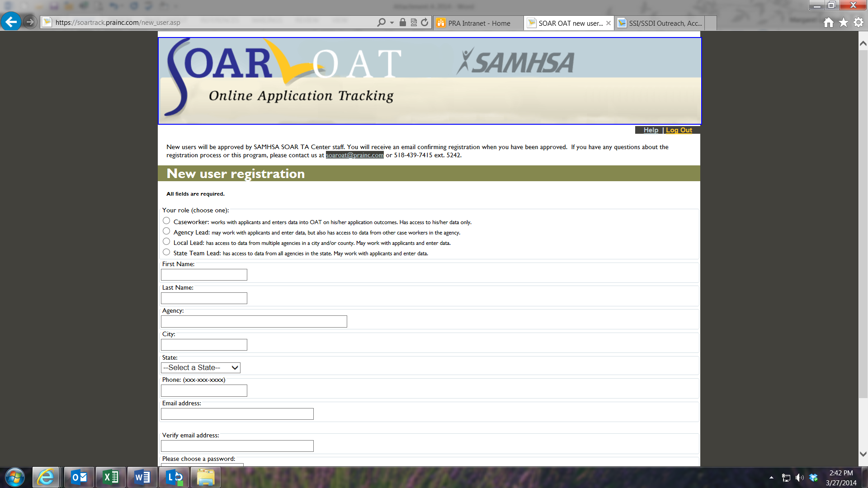868x488 pixels.
Task: Show hidden tray icons arrow
Action: click(x=771, y=478)
